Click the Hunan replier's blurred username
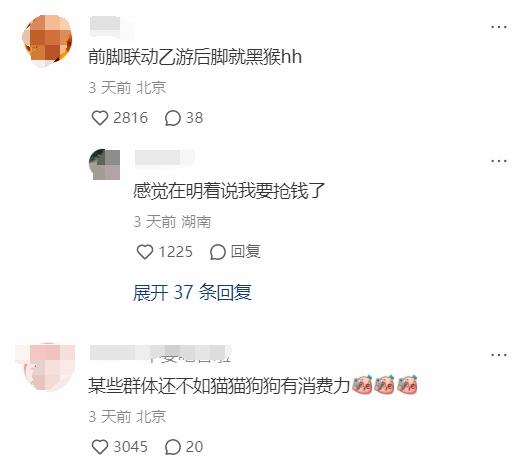The height and width of the screenshot is (468, 524). point(164,157)
